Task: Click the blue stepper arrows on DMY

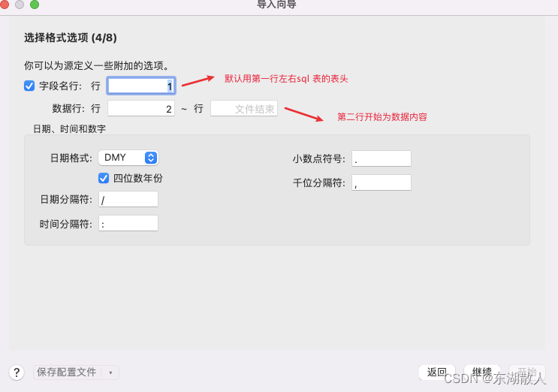Action: point(151,158)
